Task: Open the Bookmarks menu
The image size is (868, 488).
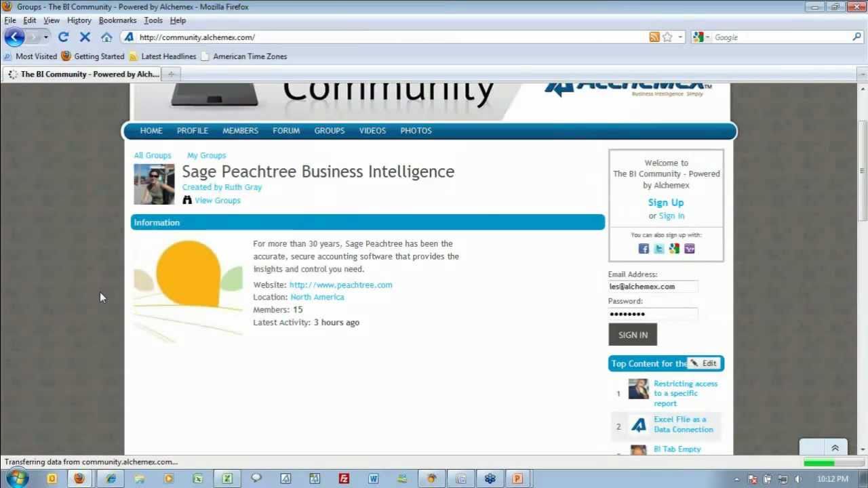Action: (118, 20)
